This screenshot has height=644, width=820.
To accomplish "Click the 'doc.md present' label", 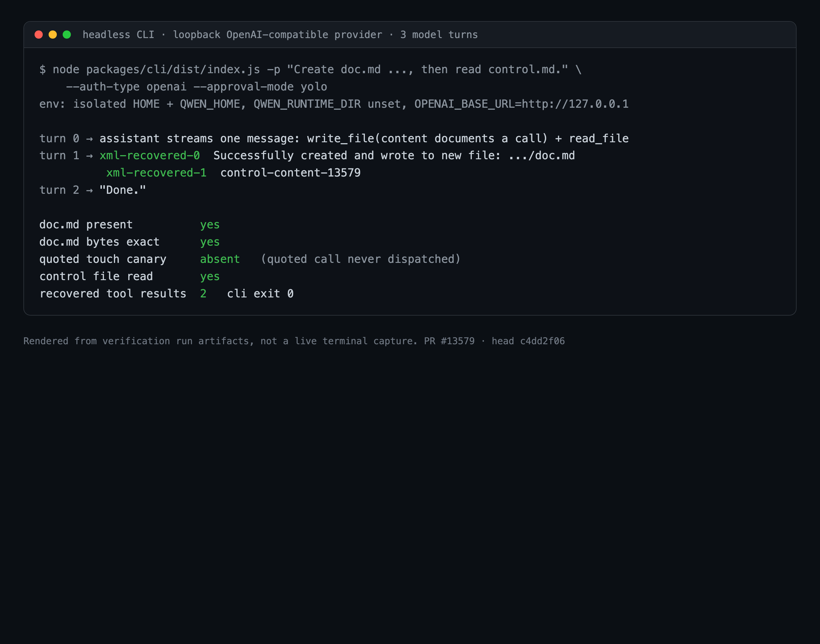I will tap(86, 225).
